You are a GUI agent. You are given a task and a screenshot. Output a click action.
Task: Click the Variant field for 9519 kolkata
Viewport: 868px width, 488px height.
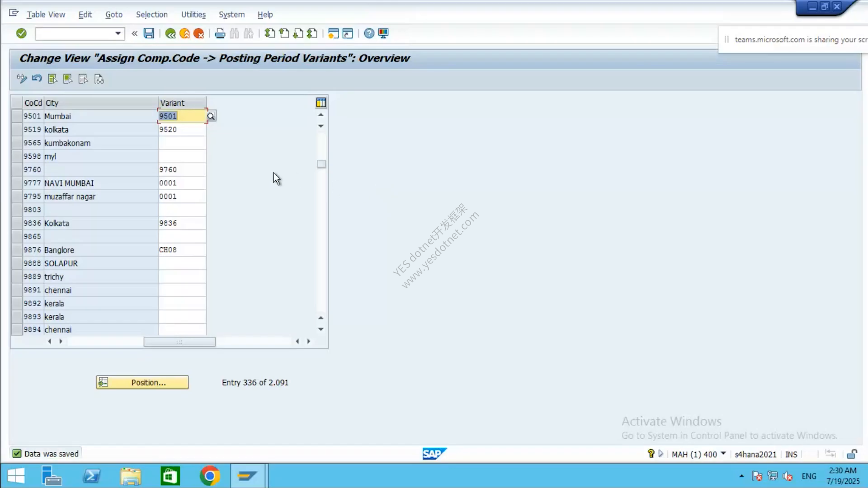(182, 130)
